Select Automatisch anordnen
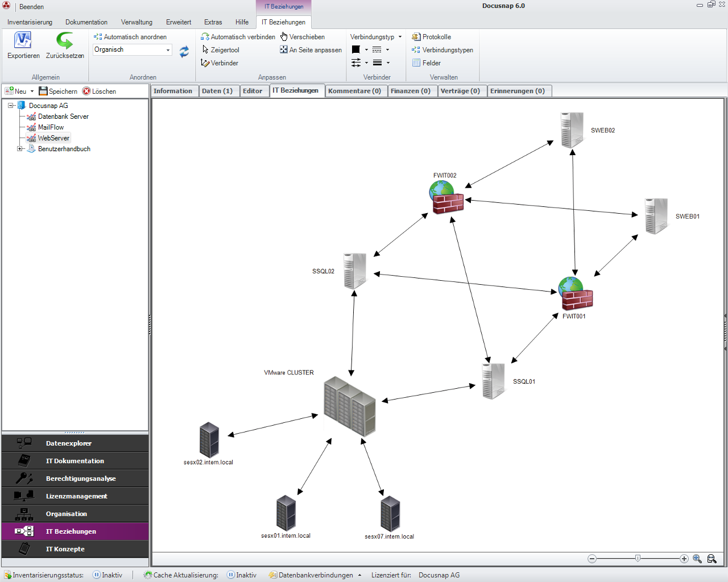728x582 pixels. (130, 37)
